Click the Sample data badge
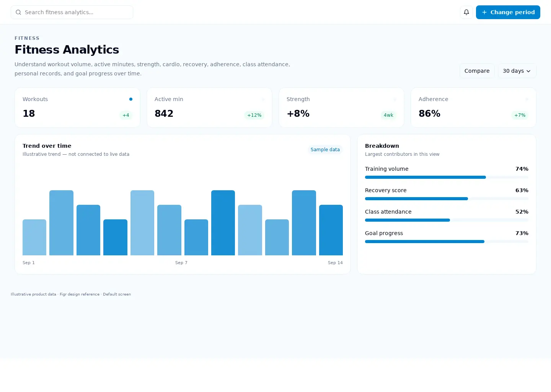Screen dimensions: 551x392 325,150
